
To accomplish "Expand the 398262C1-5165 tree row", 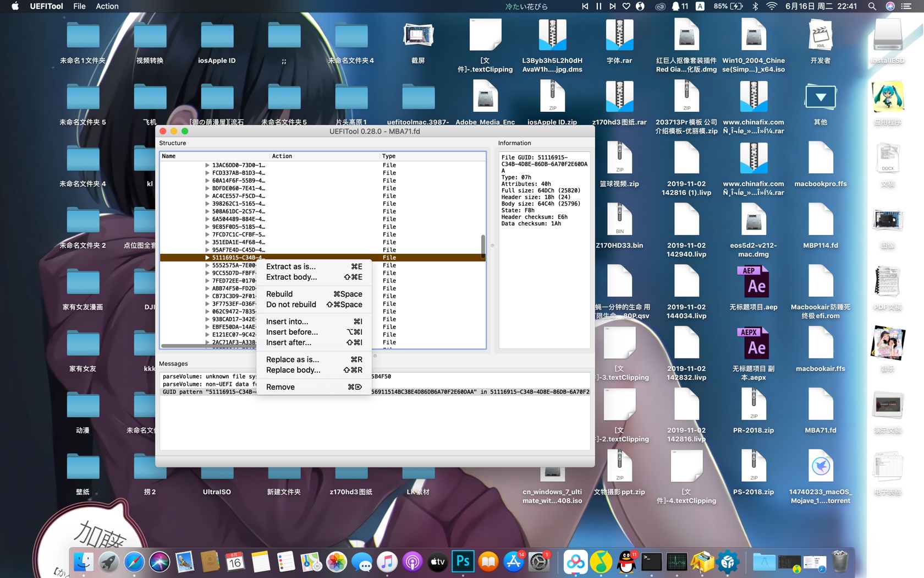I will 207,204.
